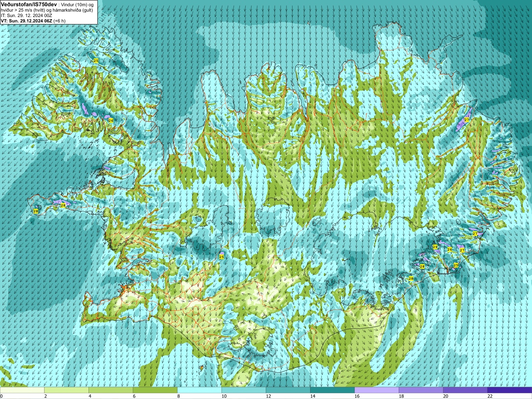This screenshot has width=532, height=399.
Task: Select the olive green 6–8 m/s swatch
Action: [x=155, y=390]
